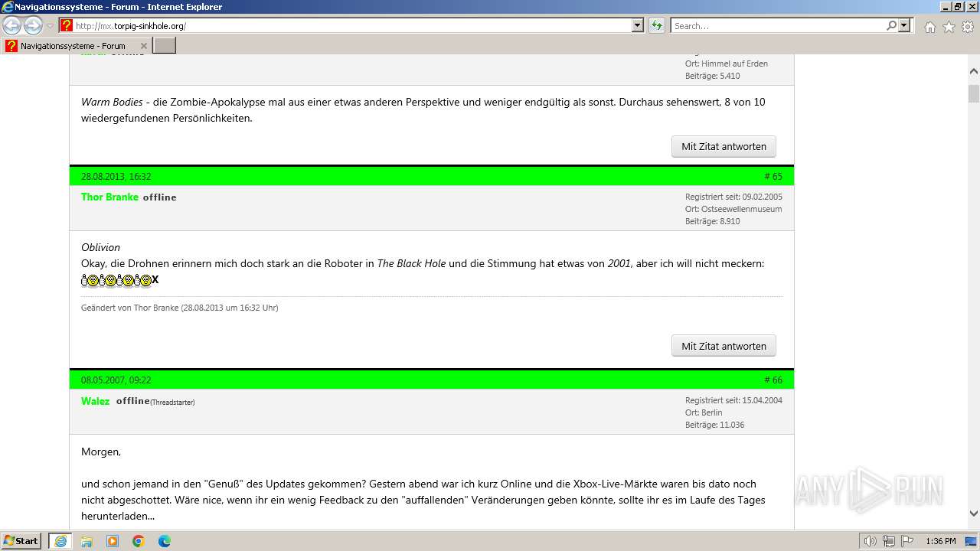The width and height of the screenshot is (980, 551).
Task: Click the Morgen, greeting text
Action: [101, 452]
